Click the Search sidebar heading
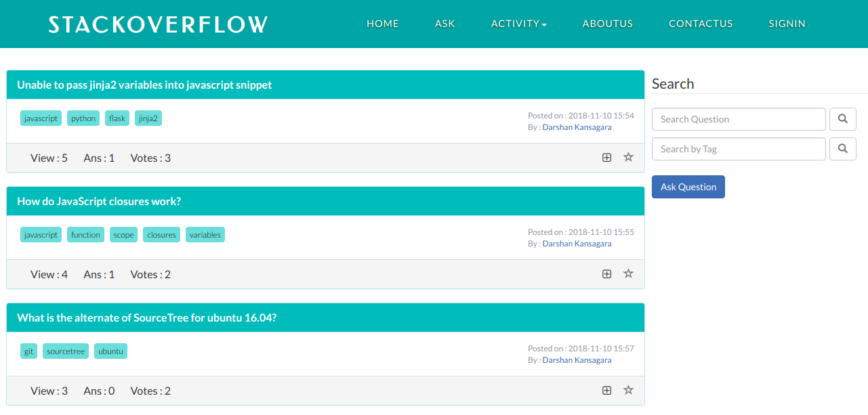The height and width of the screenshot is (415, 868). pos(673,84)
